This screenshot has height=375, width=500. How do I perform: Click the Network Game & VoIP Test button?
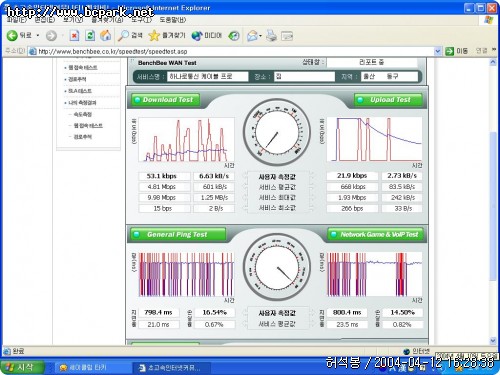coord(375,234)
